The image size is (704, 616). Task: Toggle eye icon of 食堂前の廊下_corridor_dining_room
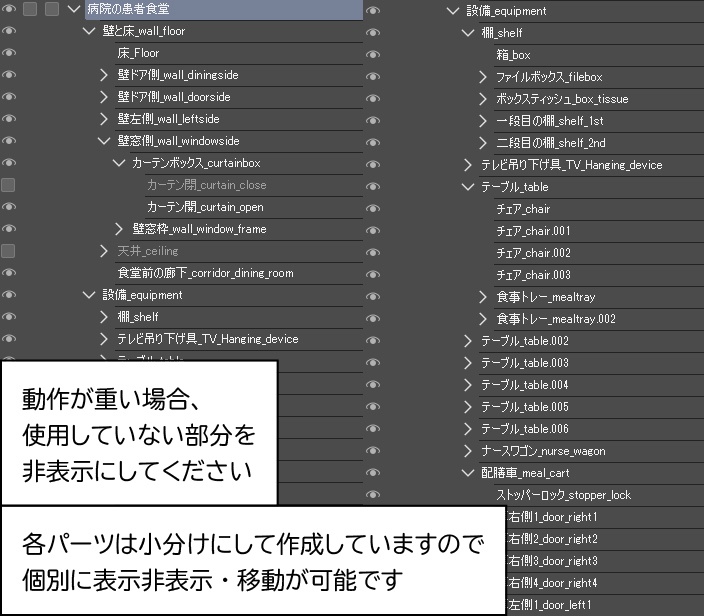click(9, 273)
